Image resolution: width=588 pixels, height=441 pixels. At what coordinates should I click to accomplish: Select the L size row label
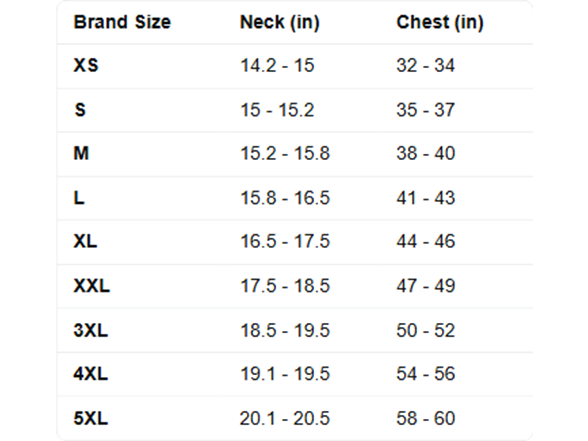tap(79, 198)
